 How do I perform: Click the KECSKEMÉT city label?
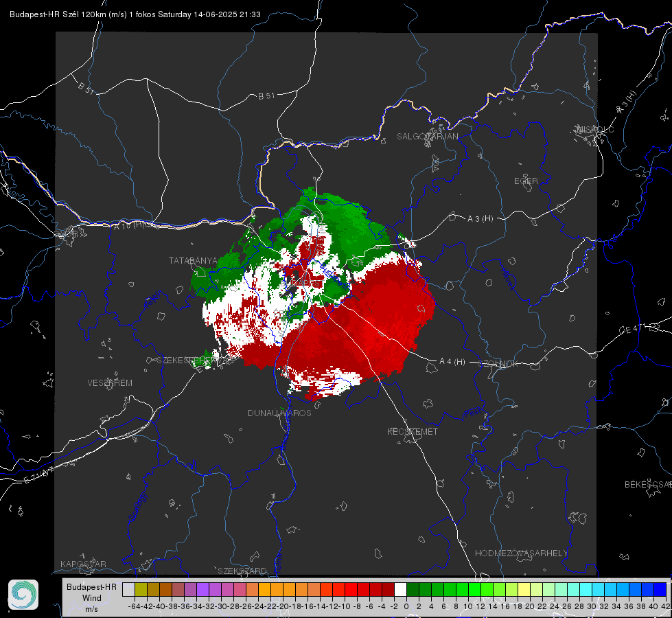tap(413, 431)
